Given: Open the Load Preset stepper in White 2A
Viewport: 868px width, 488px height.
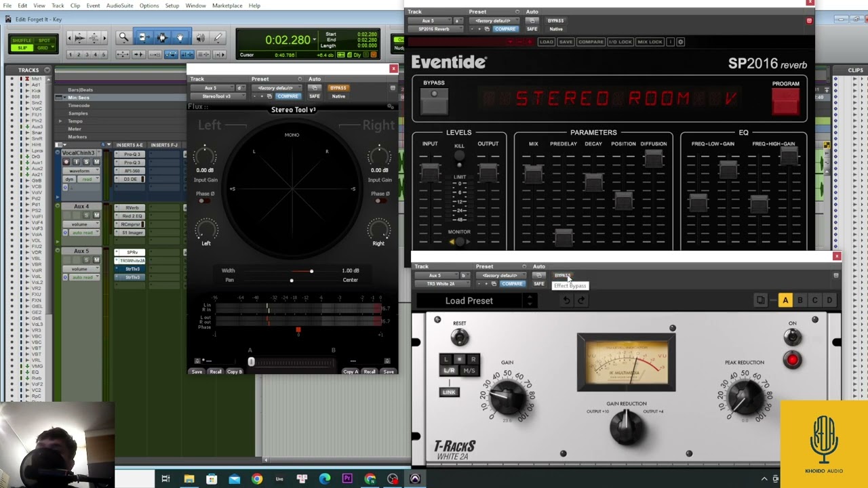Looking at the screenshot, I should [530, 301].
